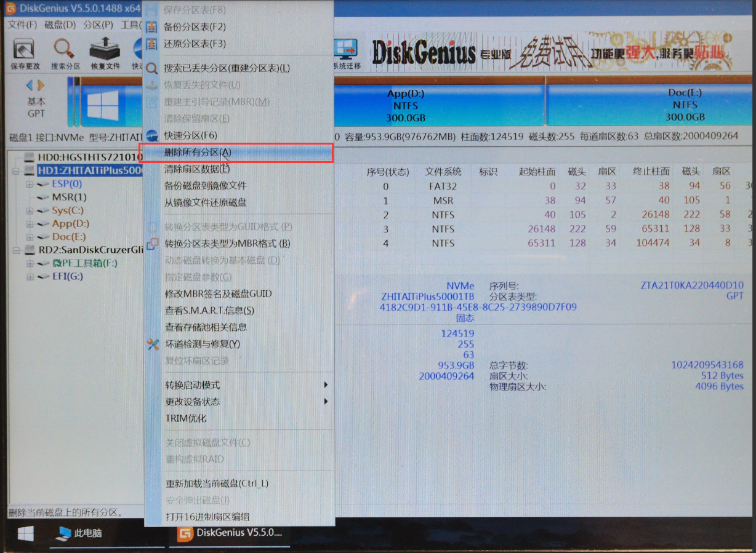756x553 pixels.
Task: Choose 从镜像文件还原磁盘 menu entry
Action: 239,202
